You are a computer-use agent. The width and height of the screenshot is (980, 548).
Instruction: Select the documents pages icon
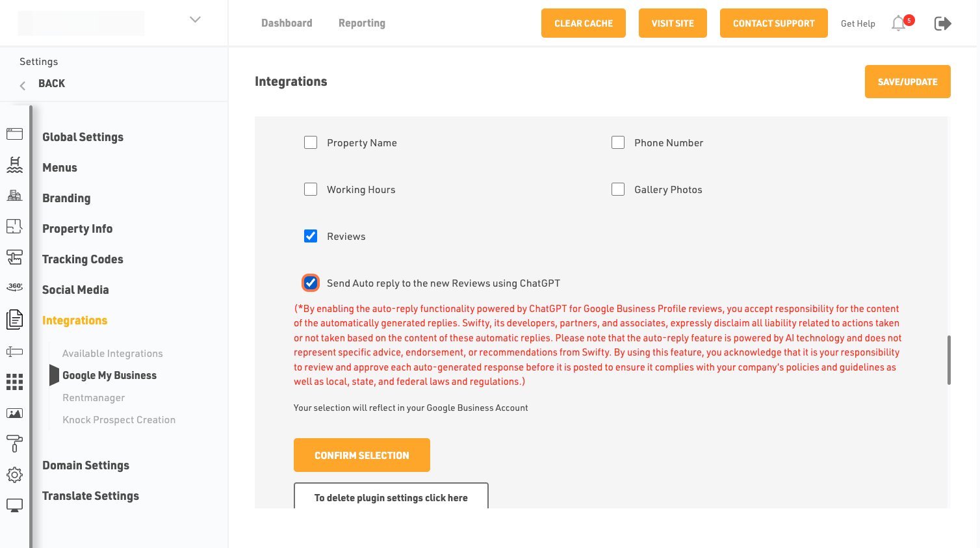tap(14, 319)
